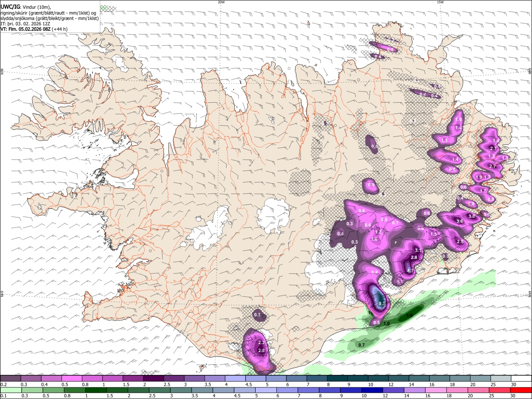Click the 'IT: þri. 03. 02. 2026 12Z' line

[x=25, y=24]
